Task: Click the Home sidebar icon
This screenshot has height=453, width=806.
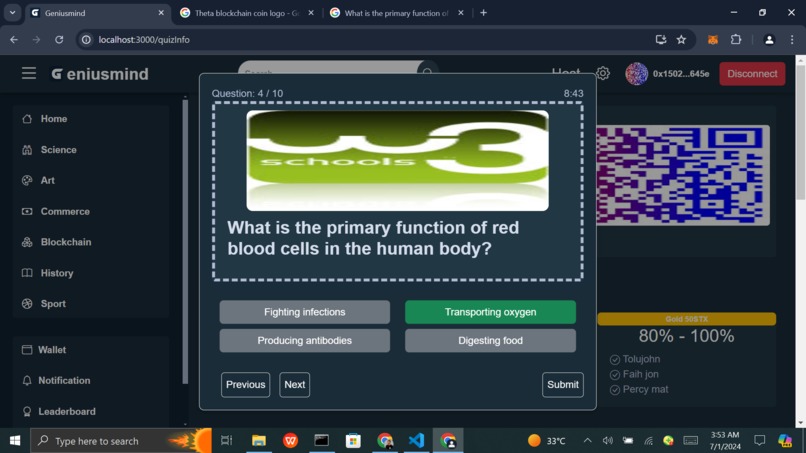Action: (x=27, y=119)
